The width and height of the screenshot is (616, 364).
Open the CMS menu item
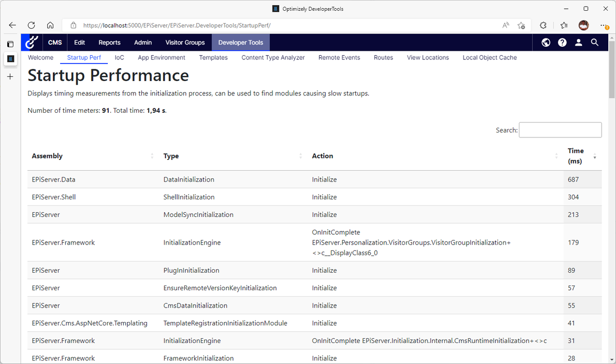point(55,43)
